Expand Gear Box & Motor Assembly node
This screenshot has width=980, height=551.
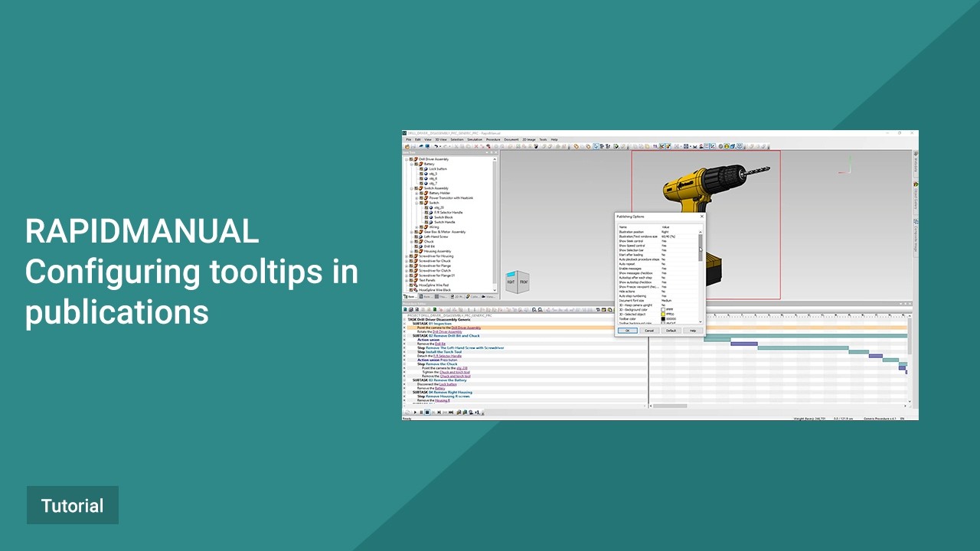[411, 232]
